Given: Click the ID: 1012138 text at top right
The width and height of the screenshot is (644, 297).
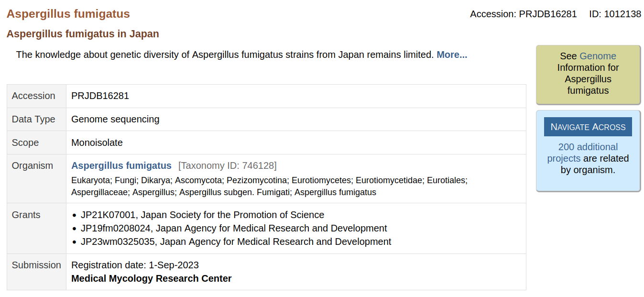Looking at the screenshot, I should pos(615,14).
